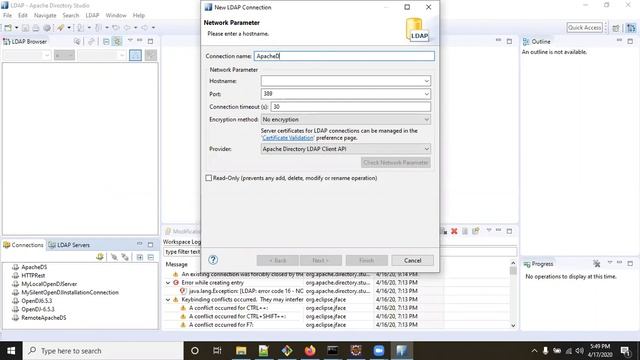
Task: Click the Connection timeout input field
Action: (351, 107)
